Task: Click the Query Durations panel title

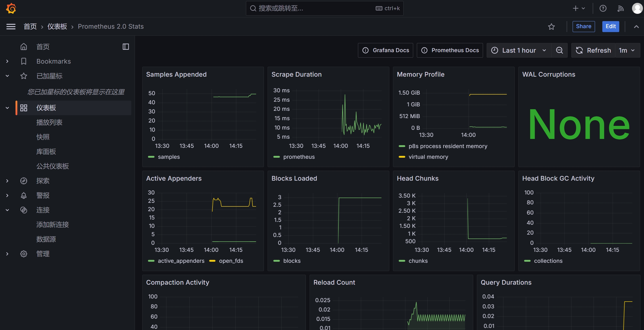Action: pos(506,282)
